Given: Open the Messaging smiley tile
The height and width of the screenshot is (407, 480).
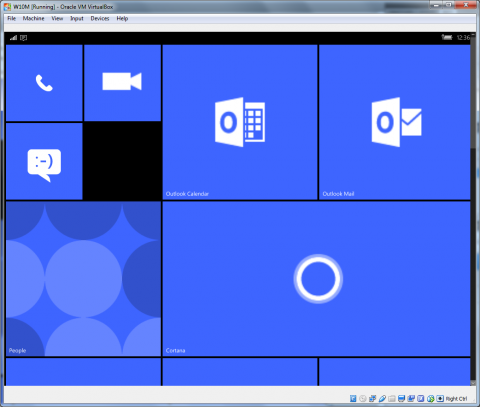Looking at the screenshot, I should [44, 161].
